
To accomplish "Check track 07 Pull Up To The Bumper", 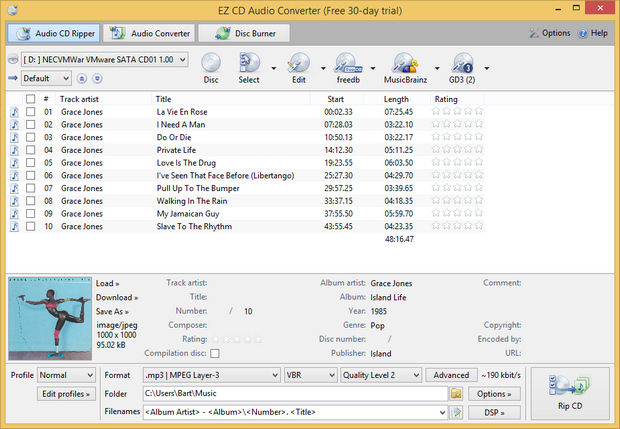I will [30, 188].
